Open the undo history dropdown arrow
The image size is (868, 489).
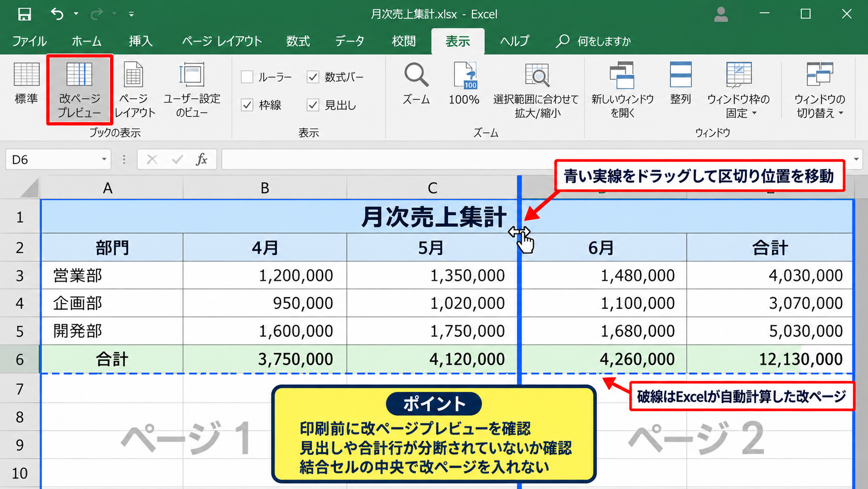pyautogui.click(x=76, y=14)
